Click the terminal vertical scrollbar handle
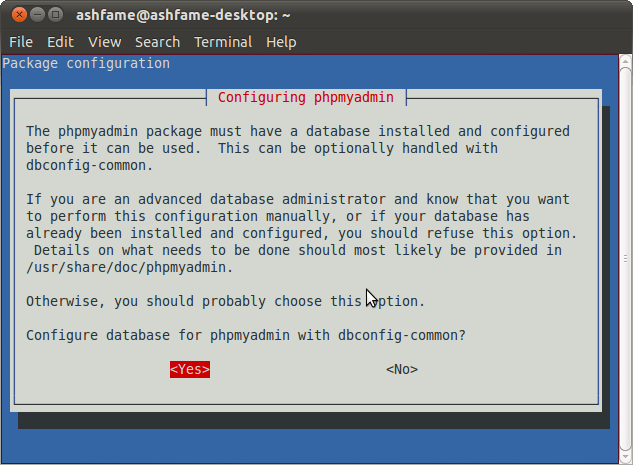 point(625,258)
